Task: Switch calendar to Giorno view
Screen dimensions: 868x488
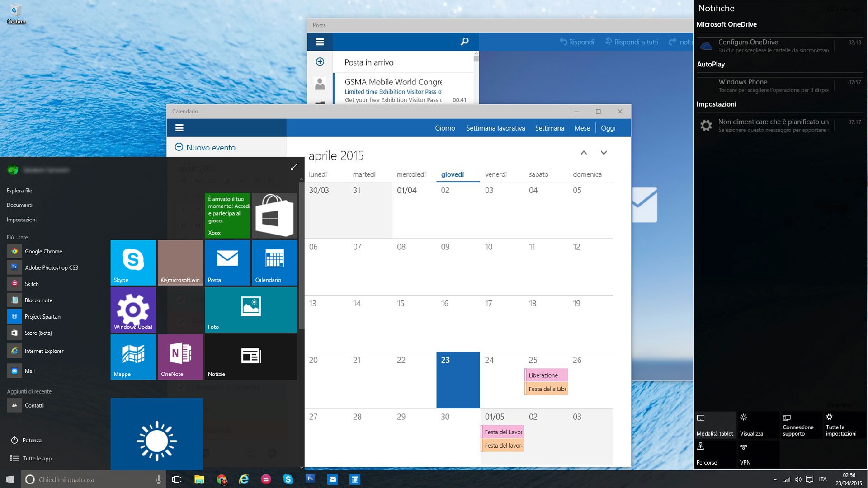Action: 445,128
